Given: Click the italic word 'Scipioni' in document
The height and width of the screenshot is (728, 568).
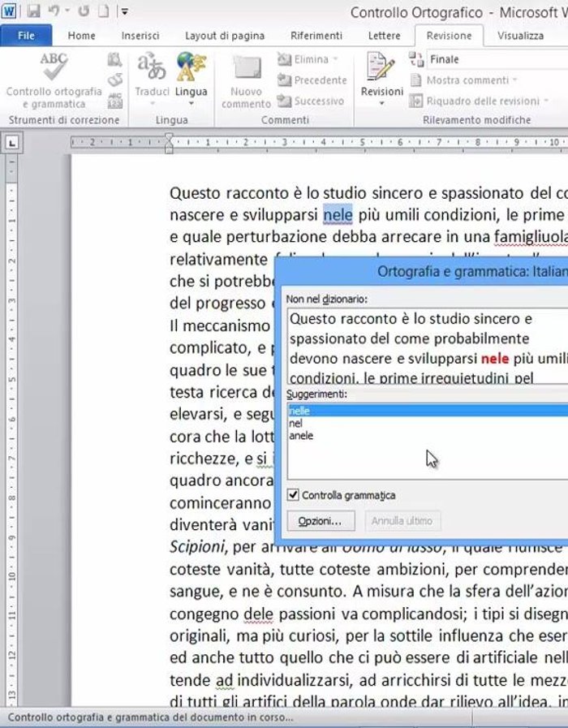Looking at the screenshot, I should (197, 547).
